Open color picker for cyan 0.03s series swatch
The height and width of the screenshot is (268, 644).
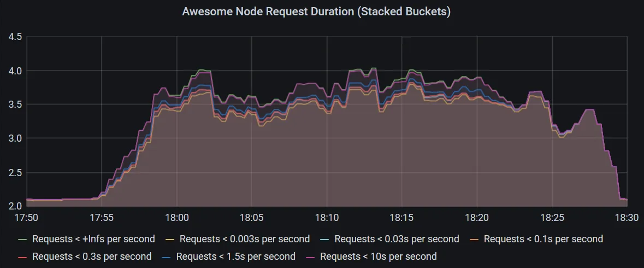point(326,239)
